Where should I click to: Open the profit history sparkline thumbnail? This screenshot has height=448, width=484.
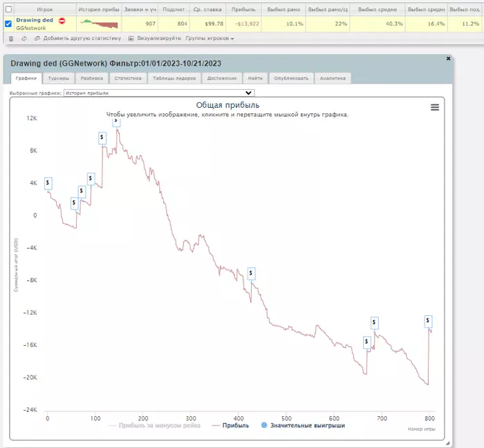(99, 24)
